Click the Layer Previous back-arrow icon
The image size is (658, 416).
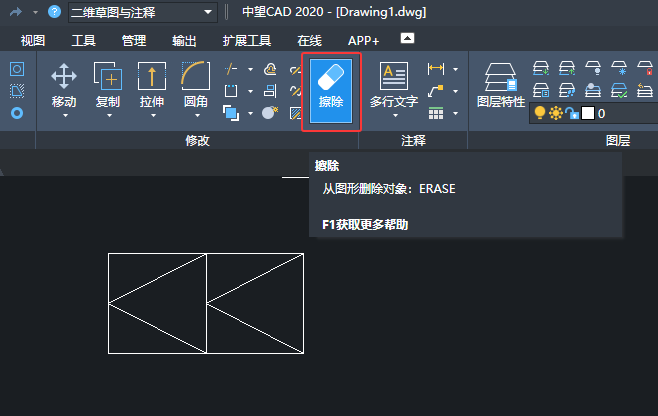(645, 90)
